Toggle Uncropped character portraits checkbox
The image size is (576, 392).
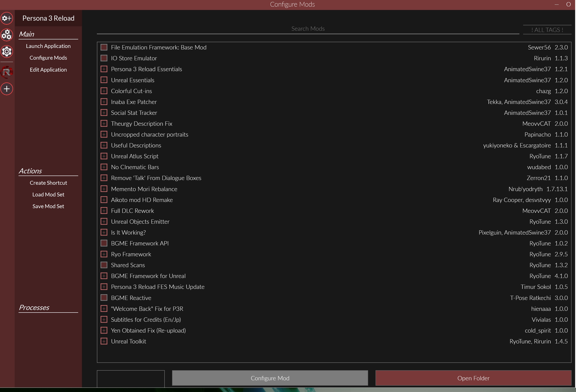click(x=104, y=134)
